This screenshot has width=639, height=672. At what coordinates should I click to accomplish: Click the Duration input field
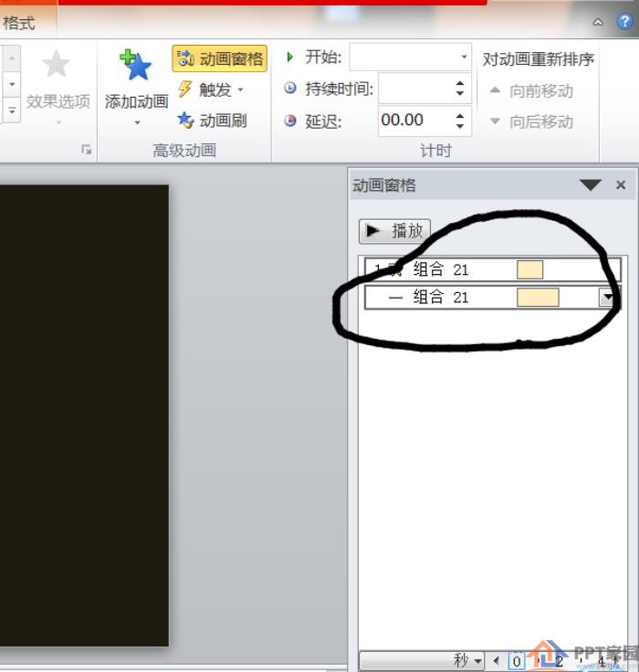point(414,89)
